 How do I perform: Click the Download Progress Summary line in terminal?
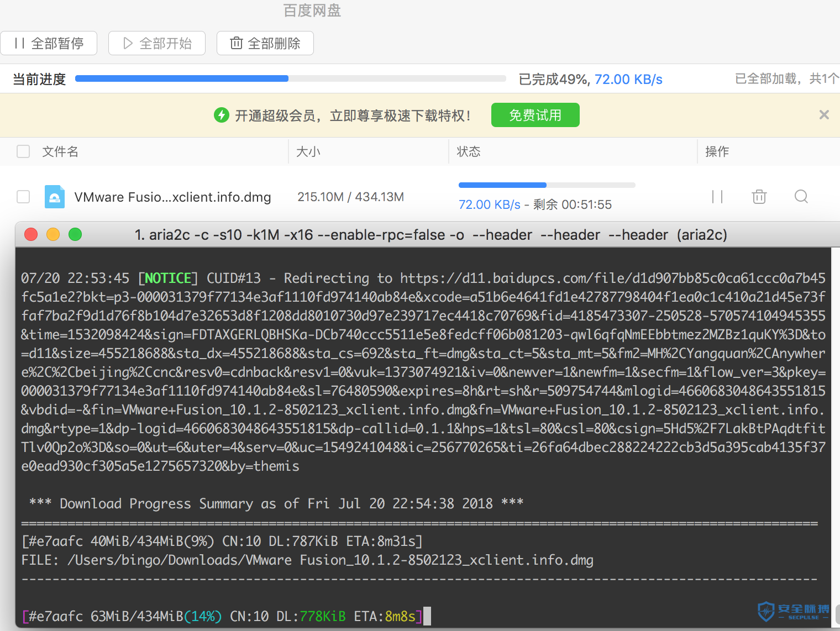point(276,503)
